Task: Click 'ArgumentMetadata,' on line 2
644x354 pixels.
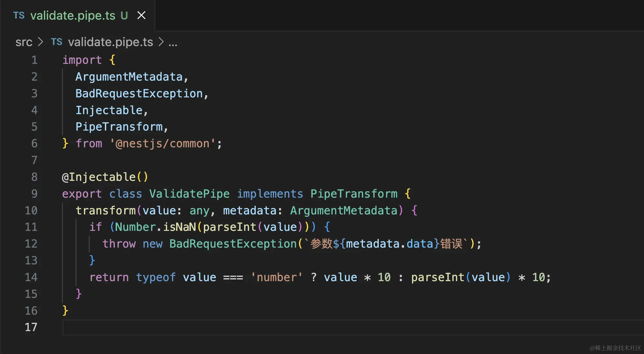Action: coord(132,77)
